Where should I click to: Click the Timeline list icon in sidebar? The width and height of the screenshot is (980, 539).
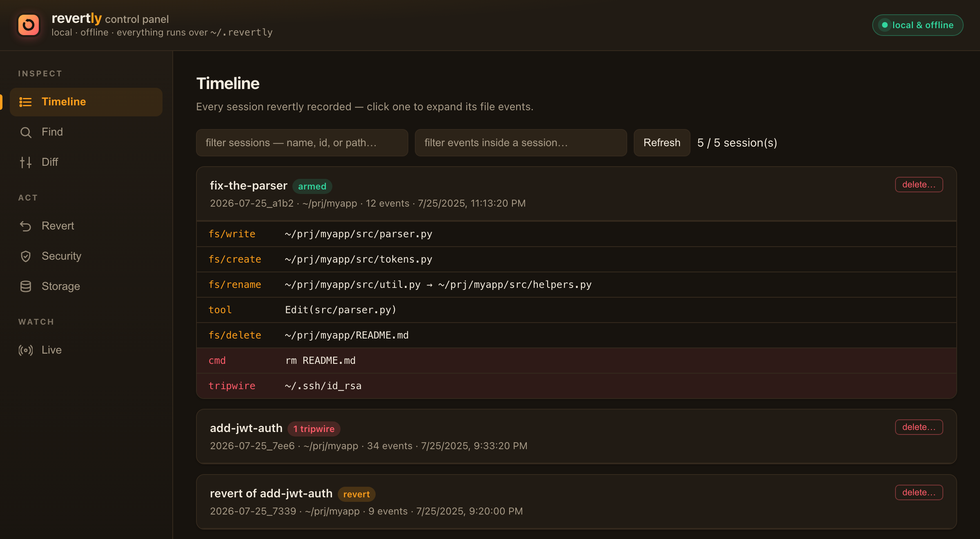26,102
